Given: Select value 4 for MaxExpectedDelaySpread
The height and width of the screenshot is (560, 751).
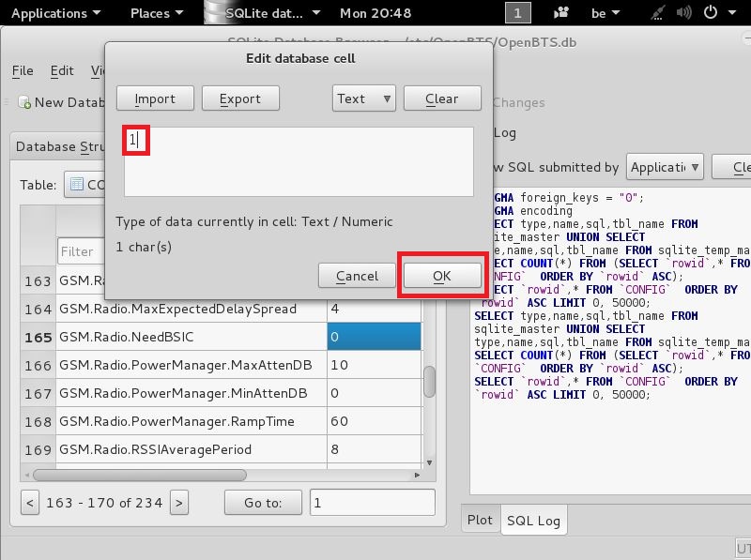Looking at the screenshot, I should (374, 310).
